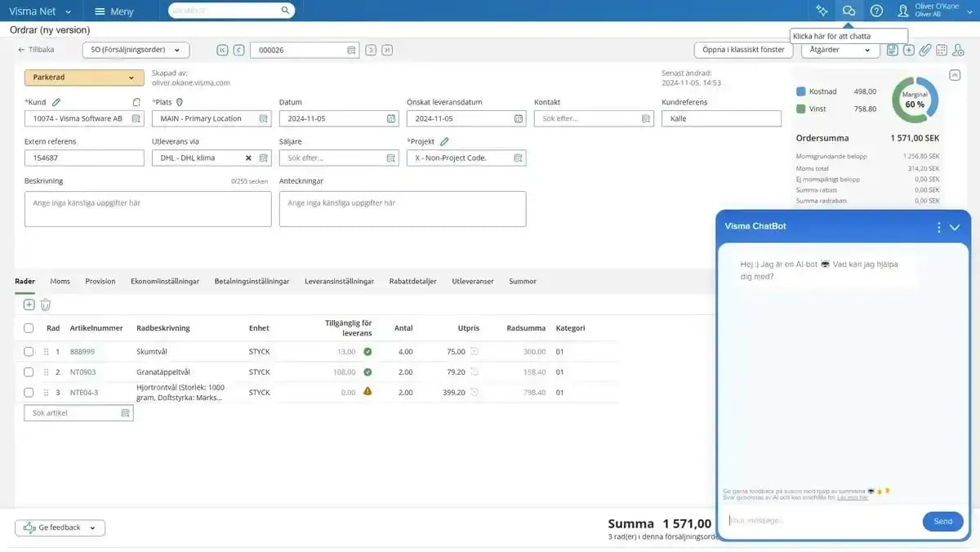This screenshot has width=980, height=552.
Task: Go to first order record
Action: 222,50
